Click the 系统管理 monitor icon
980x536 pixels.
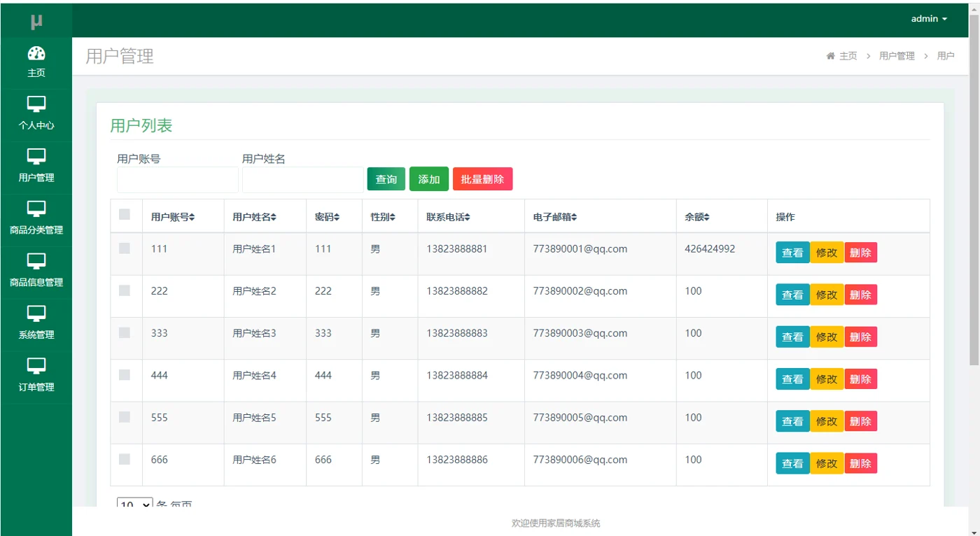point(36,314)
